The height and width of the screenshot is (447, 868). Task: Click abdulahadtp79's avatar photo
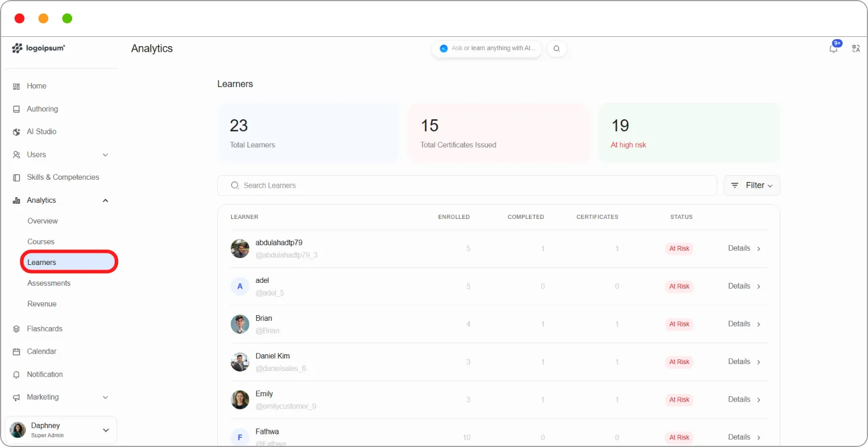click(x=240, y=249)
